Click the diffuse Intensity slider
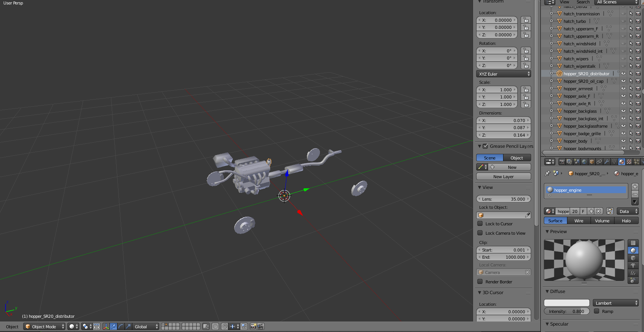This screenshot has height=332, width=644. coord(567,311)
